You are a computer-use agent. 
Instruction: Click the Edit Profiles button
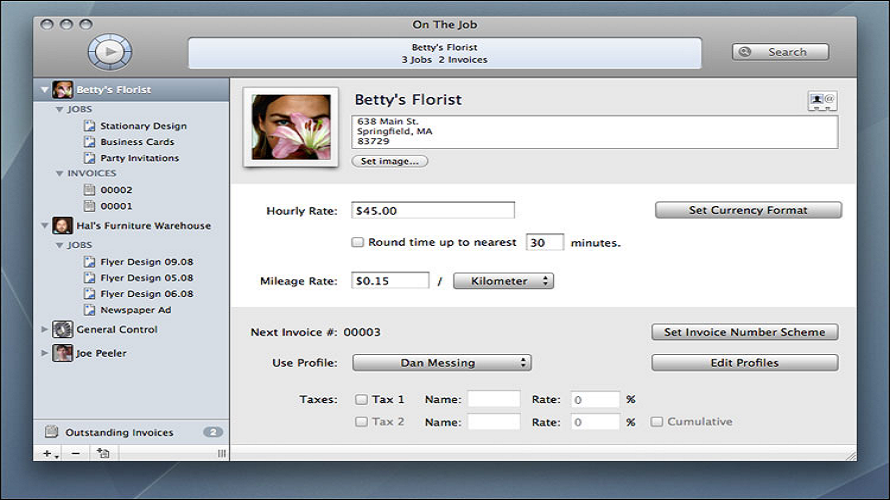pos(745,363)
